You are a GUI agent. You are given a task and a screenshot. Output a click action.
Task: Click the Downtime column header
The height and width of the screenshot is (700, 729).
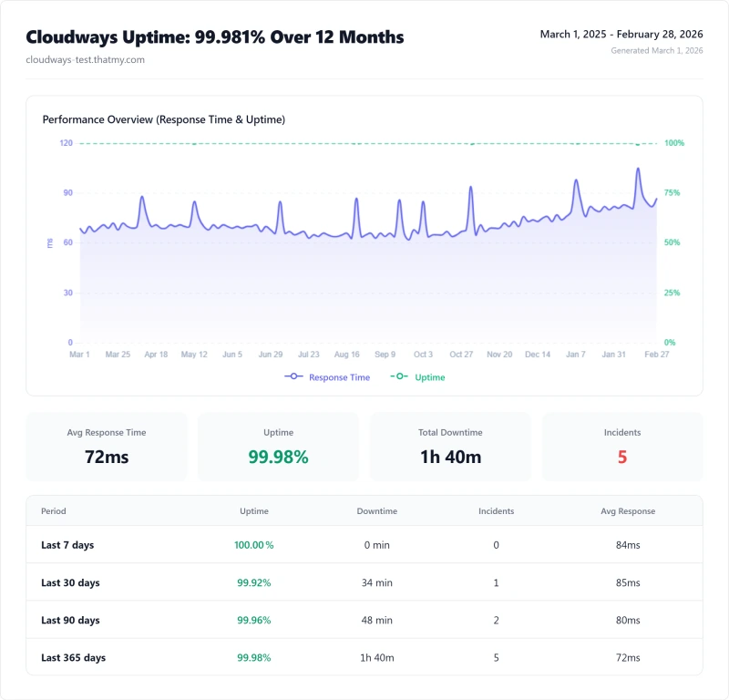(x=377, y=511)
